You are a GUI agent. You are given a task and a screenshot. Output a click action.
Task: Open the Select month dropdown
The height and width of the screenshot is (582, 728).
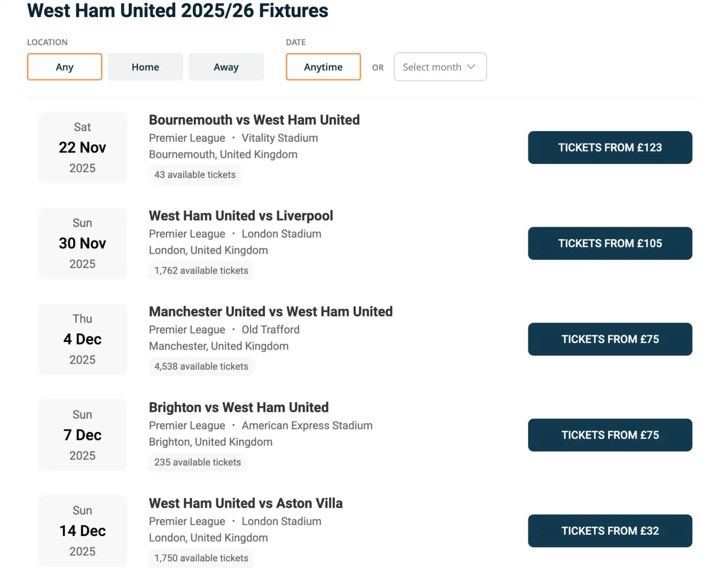(440, 67)
